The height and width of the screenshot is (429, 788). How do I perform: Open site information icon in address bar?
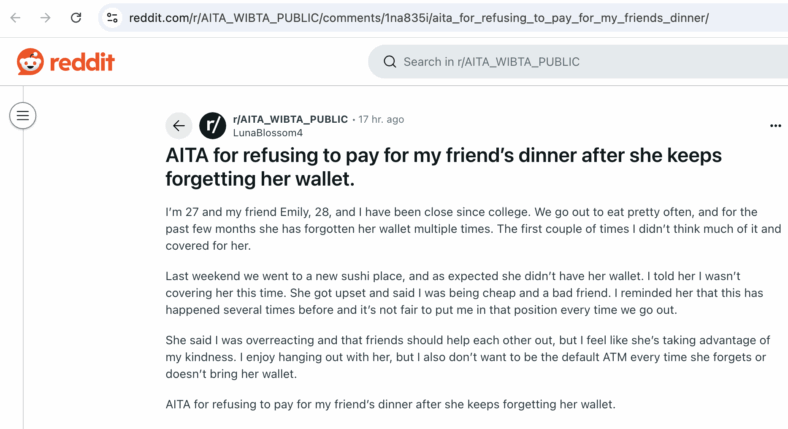click(112, 18)
